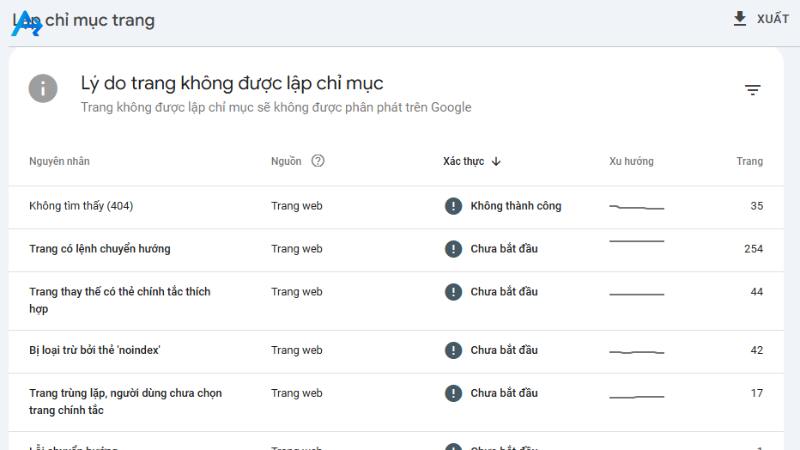Click the Không thành công status text
This screenshot has width=800, height=450.
point(516,206)
